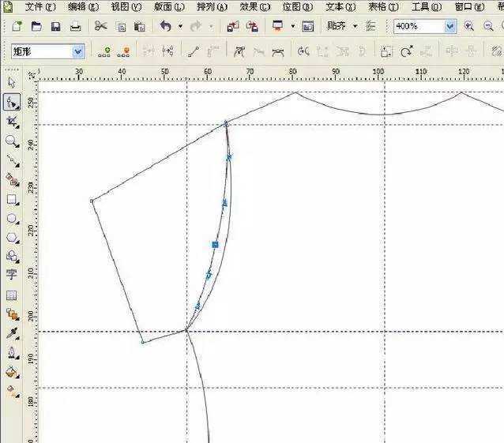Select the Eyedropper tool
The height and width of the screenshot is (443, 504).
click(12, 332)
